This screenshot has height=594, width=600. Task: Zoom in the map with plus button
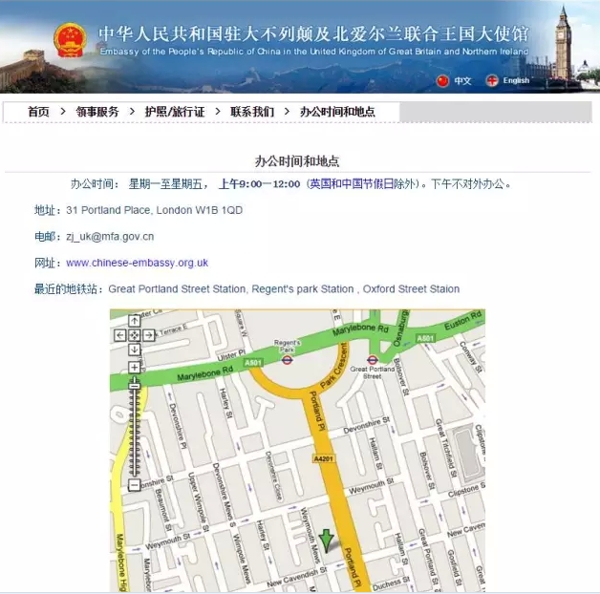click(x=134, y=368)
